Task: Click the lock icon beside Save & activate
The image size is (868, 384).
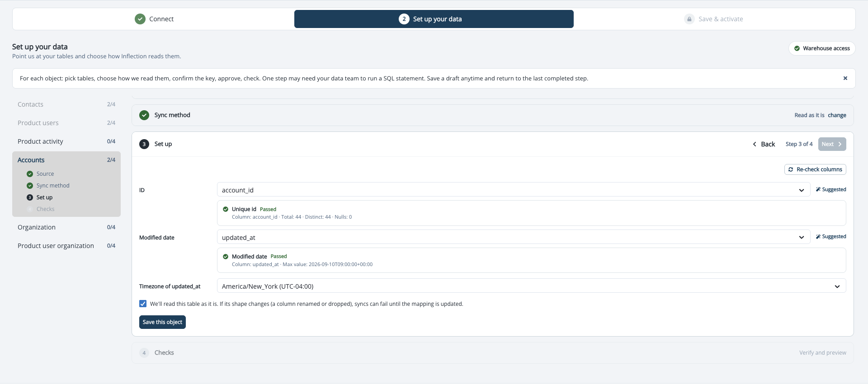Action: click(689, 19)
